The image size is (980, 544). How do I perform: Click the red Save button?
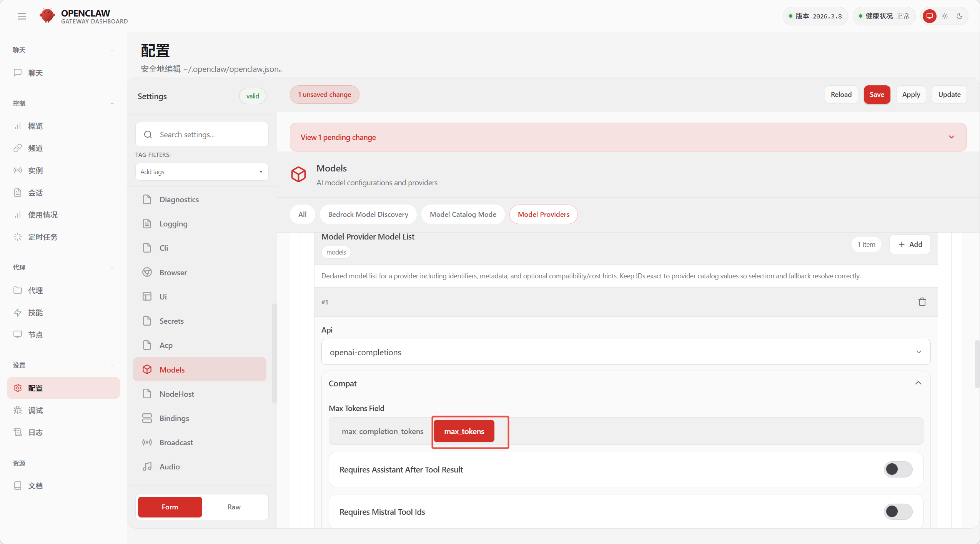pos(877,95)
